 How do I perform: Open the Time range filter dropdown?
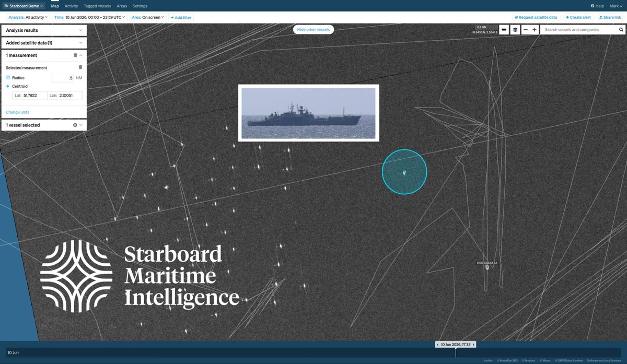point(89,17)
